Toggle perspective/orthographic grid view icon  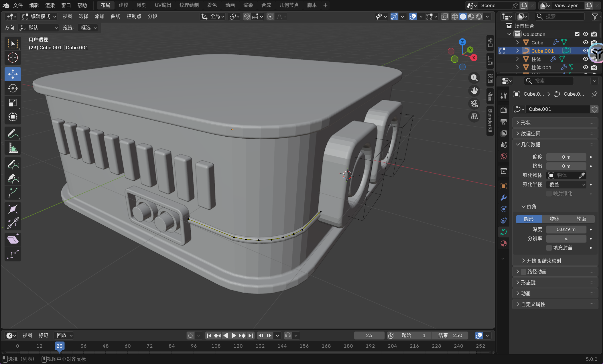474,116
